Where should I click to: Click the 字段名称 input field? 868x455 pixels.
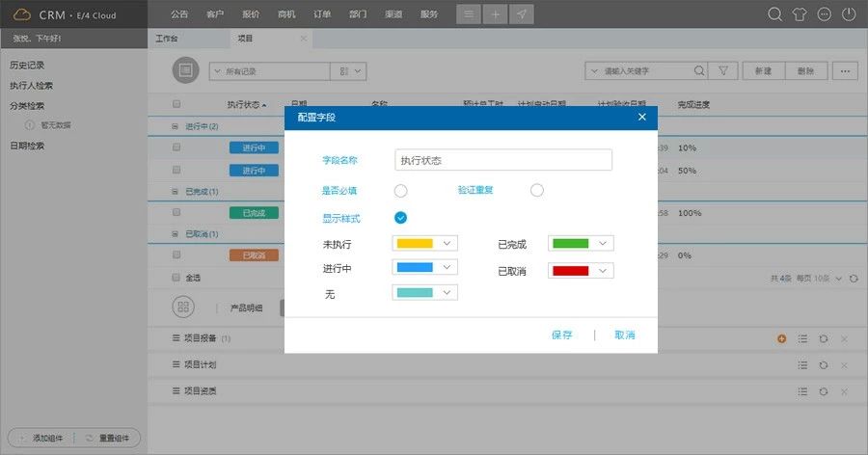(503, 160)
